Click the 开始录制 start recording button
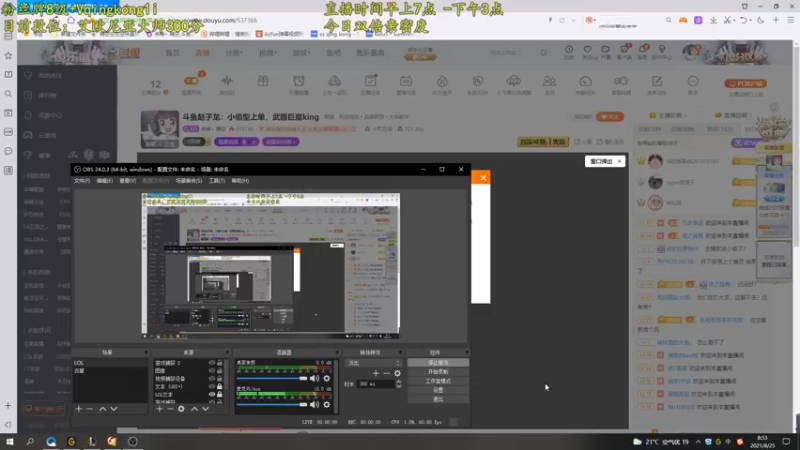The image size is (800, 450). pyautogui.click(x=438, y=372)
